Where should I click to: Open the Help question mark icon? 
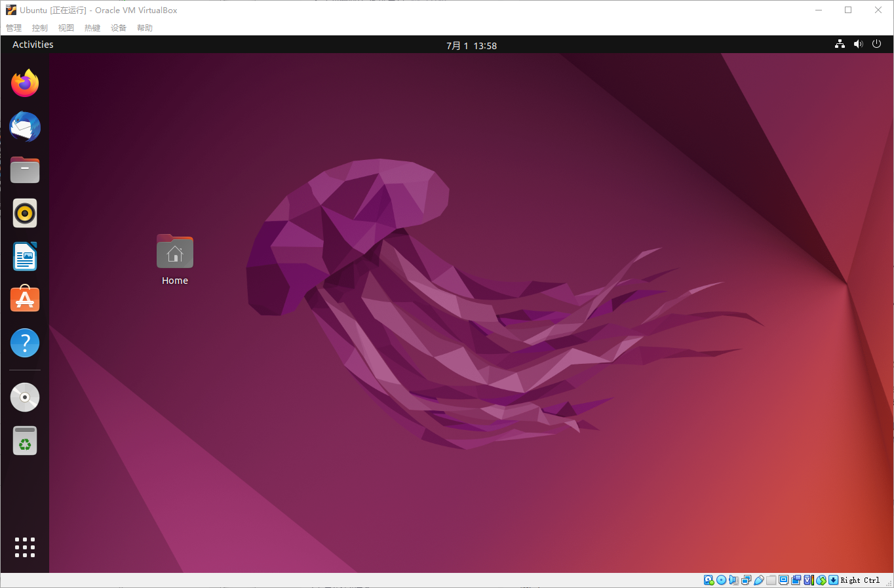tap(25, 343)
